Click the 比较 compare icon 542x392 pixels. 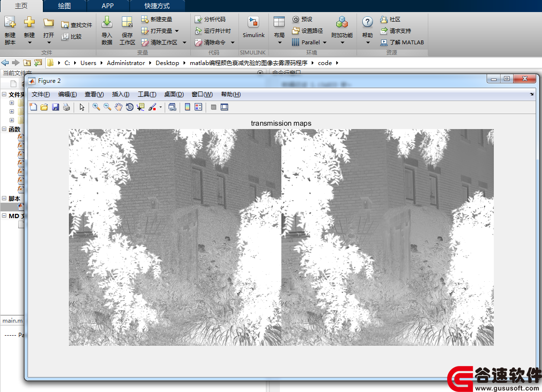pyautogui.click(x=65, y=37)
